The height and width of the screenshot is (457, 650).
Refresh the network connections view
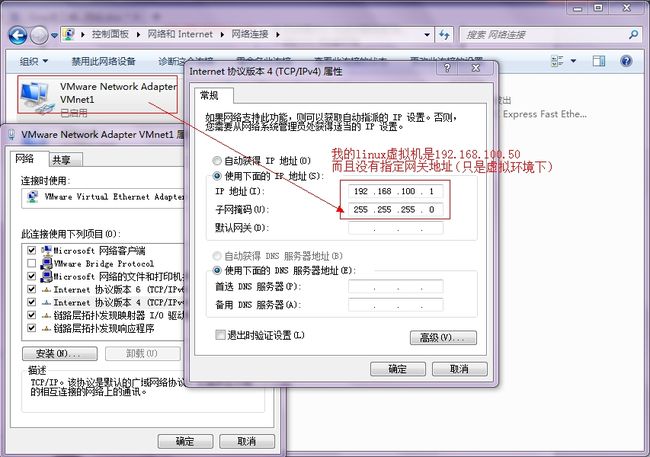point(444,34)
